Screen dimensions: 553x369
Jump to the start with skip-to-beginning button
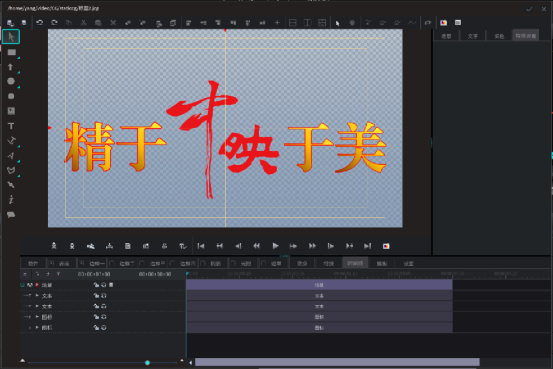(201, 246)
